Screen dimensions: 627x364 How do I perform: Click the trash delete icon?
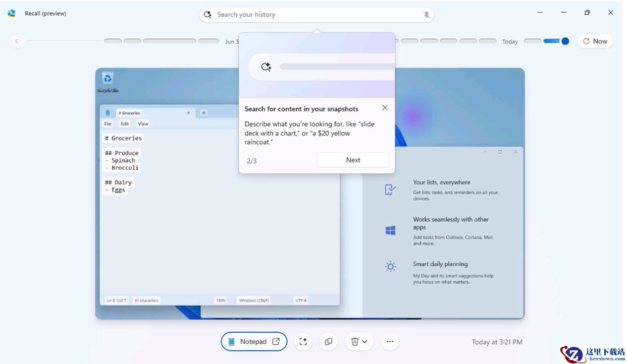pos(355,341)
